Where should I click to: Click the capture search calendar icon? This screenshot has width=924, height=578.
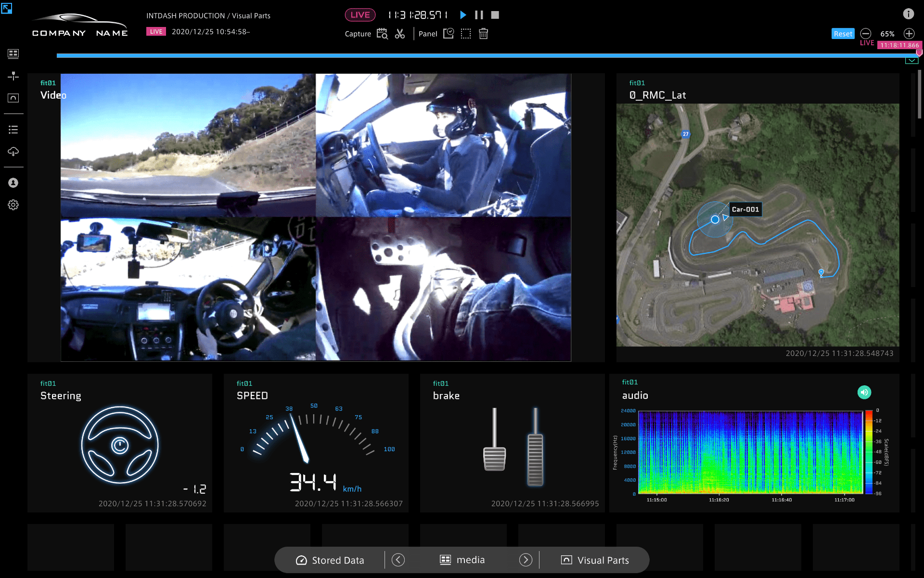(382, 34)
